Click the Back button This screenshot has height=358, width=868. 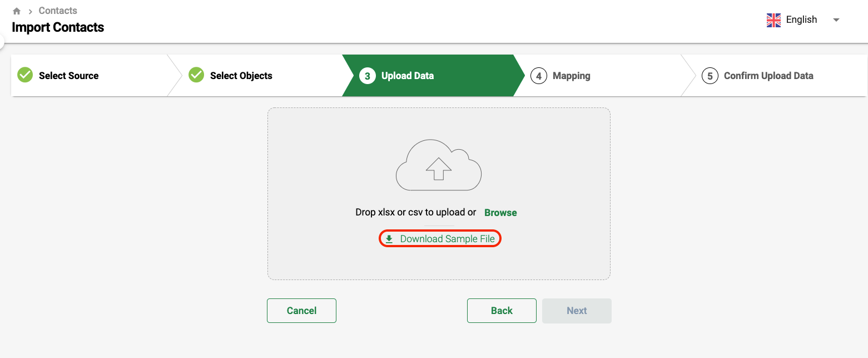point(502,311)
